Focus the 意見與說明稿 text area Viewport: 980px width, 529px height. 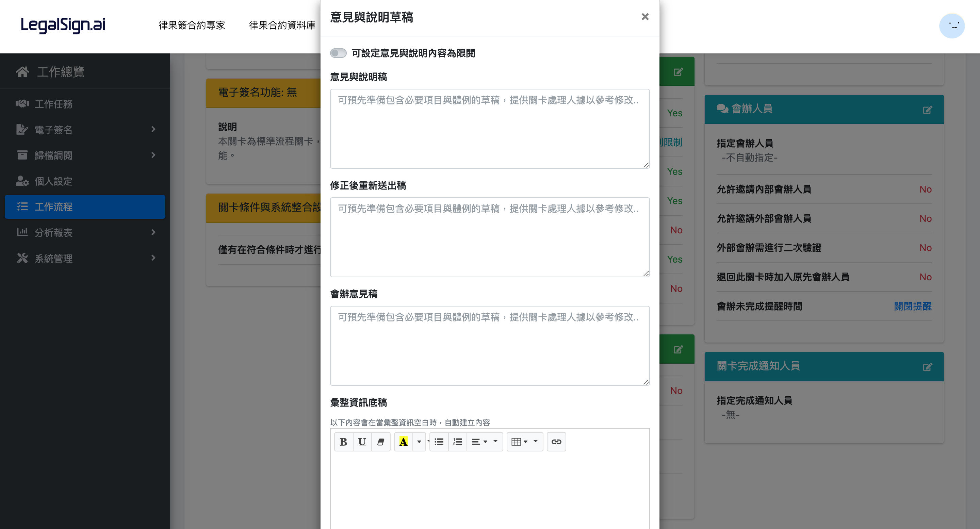click(x=490, y=129)
